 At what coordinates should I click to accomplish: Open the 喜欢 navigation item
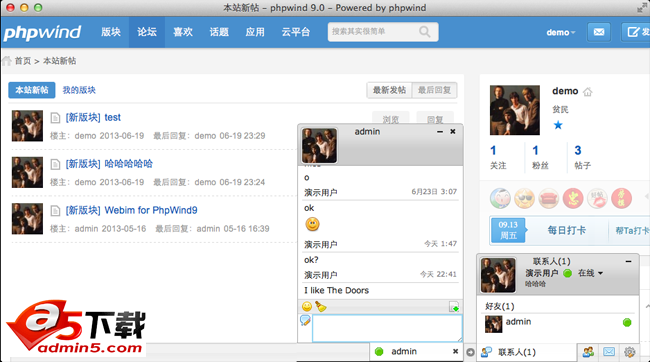coord(183,32)
